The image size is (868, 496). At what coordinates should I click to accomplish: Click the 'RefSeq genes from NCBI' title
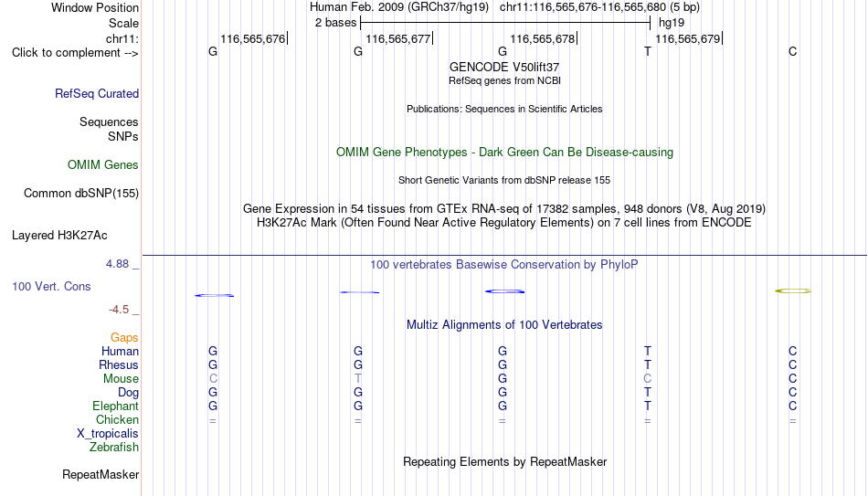click(504, 80)
